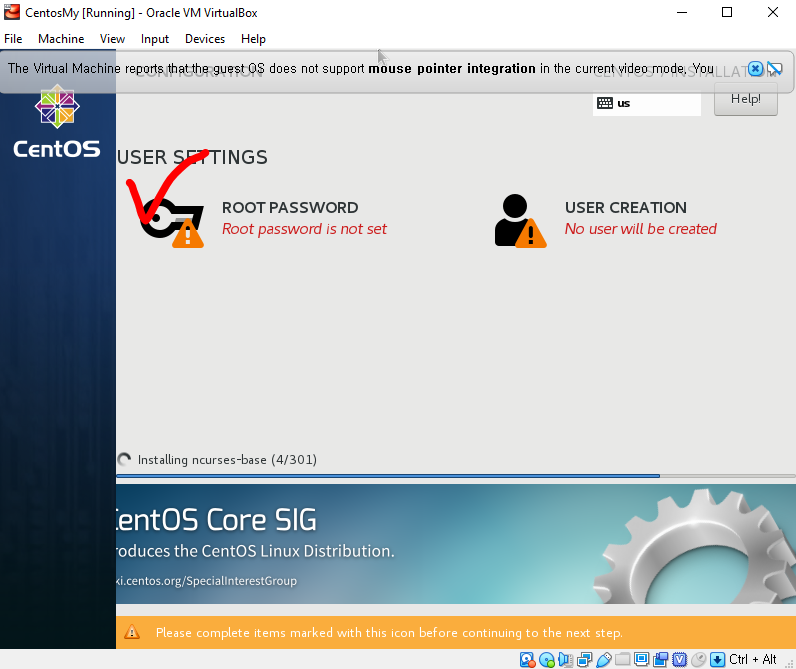This screenshot has width=796, height=669.
Task: Open the Help menu
Action: [x=253, y=39]
